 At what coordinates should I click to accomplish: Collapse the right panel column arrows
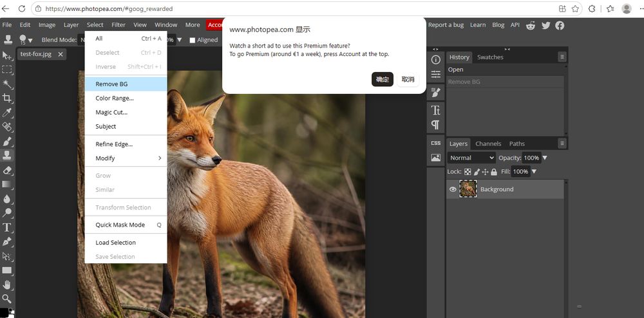coord(507,49)
